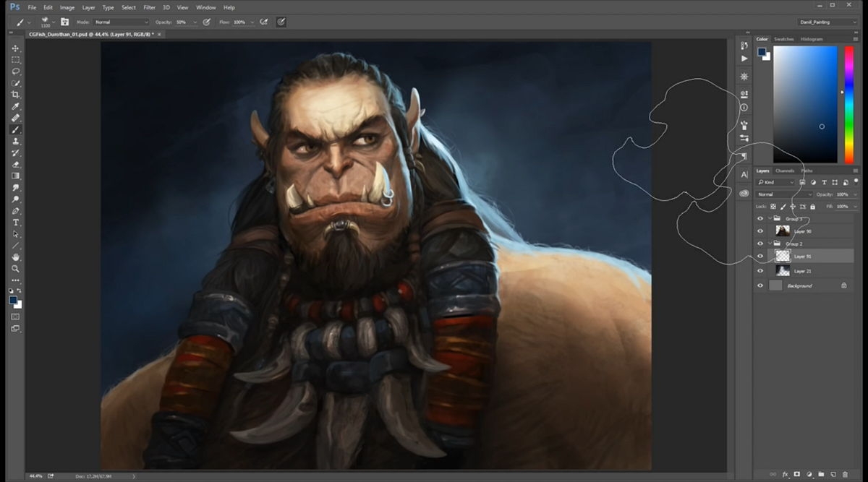Open the File menu

pyautogui.click(x=31, y=7)
